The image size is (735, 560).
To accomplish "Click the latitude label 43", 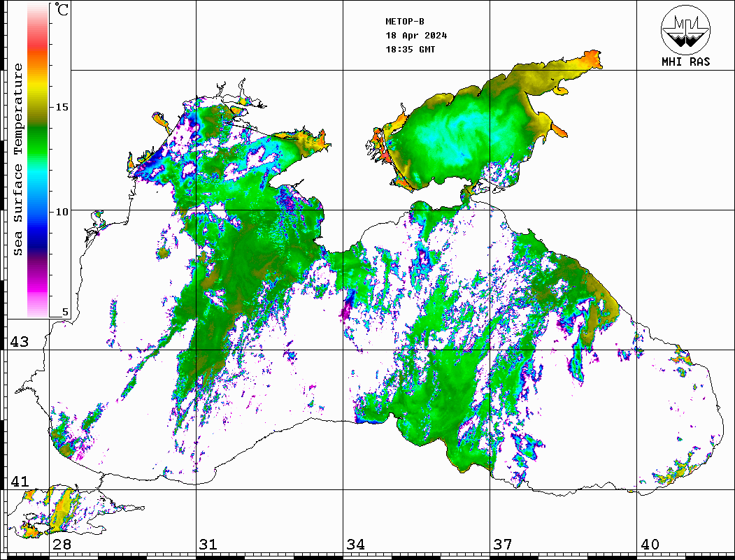I will pyautogui.click(x=20, y=342).
